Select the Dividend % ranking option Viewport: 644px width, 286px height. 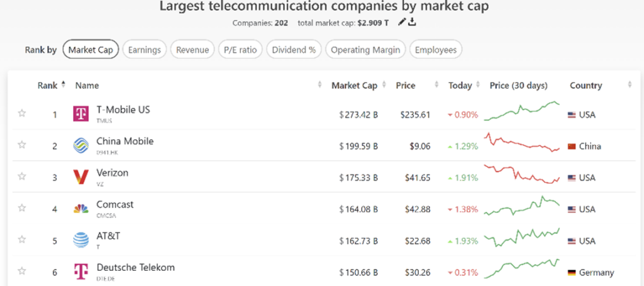(294, 50)
